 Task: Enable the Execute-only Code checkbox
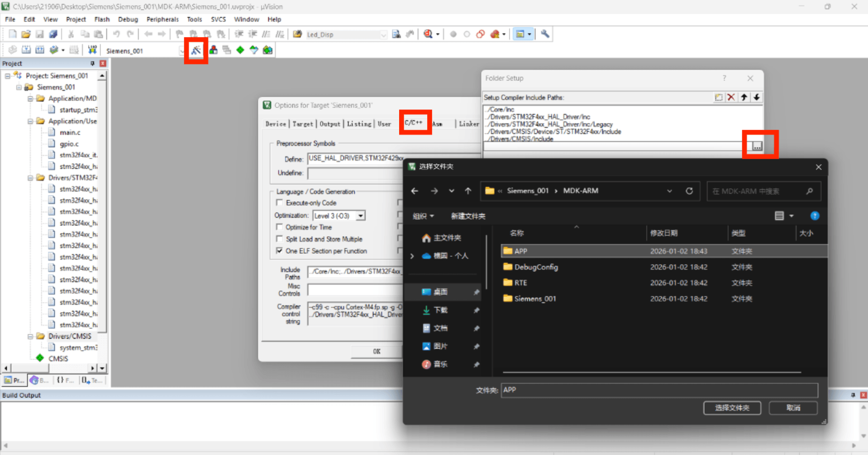click(x=280, y=203)
